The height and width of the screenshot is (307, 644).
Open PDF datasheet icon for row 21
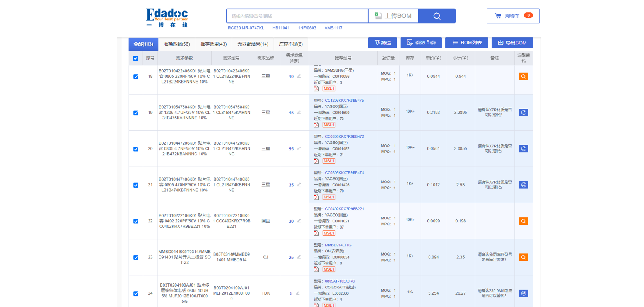point(316,197)
